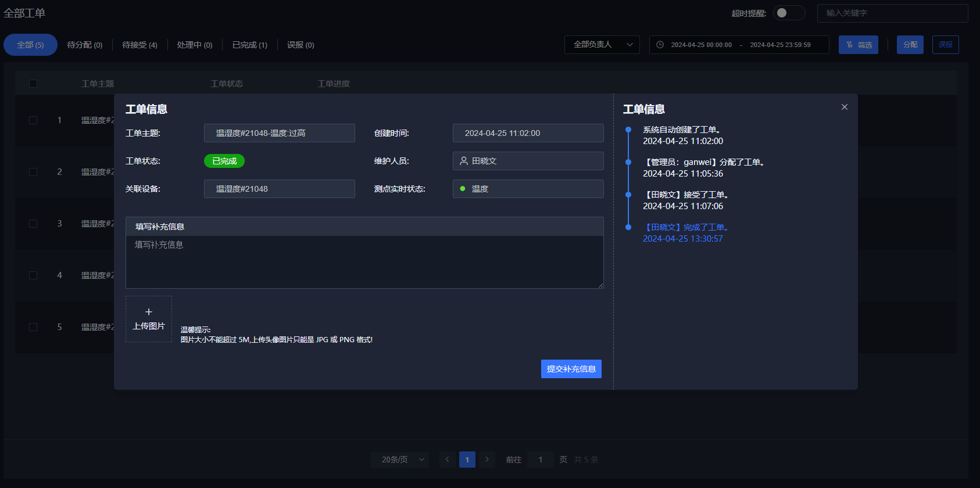Click the completed timeline node dot
Screen dimensions: 980x488
click(628, 227)
